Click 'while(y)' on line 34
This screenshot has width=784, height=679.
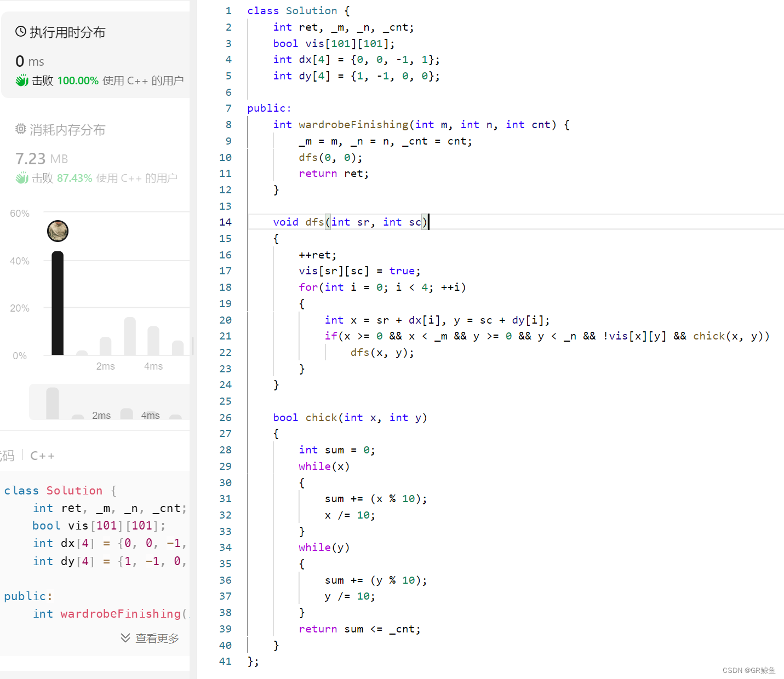pyautogui.click(x=324, y=547)
